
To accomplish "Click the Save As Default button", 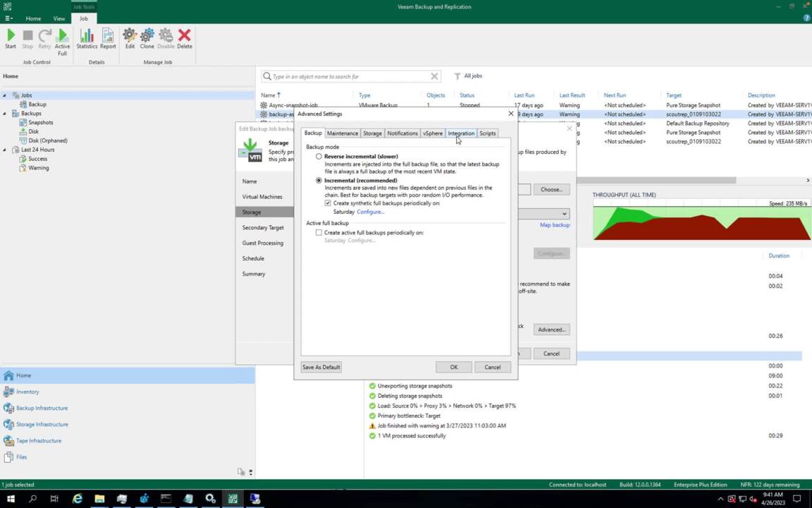I will tap(321, 367).
